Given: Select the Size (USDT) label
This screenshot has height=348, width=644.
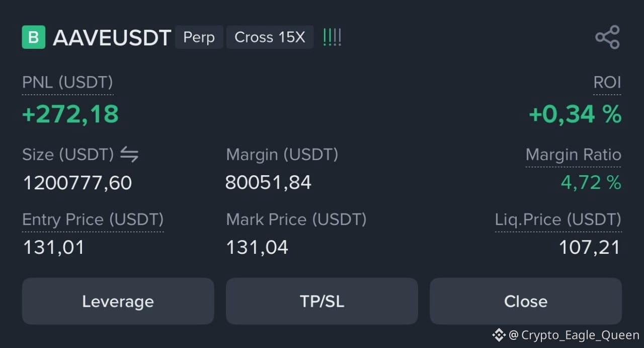Looking at the screenshot, I should coord(68,155).
